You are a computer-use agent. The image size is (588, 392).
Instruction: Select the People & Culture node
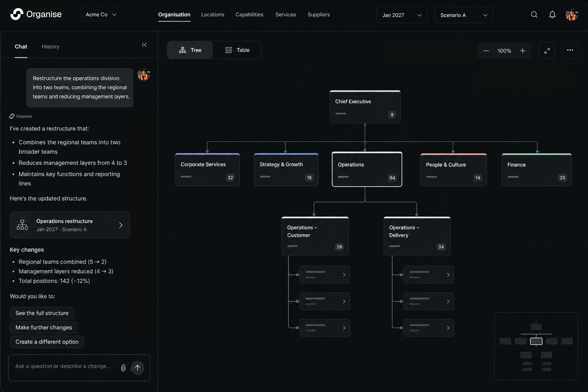click(x=453, y=170)
